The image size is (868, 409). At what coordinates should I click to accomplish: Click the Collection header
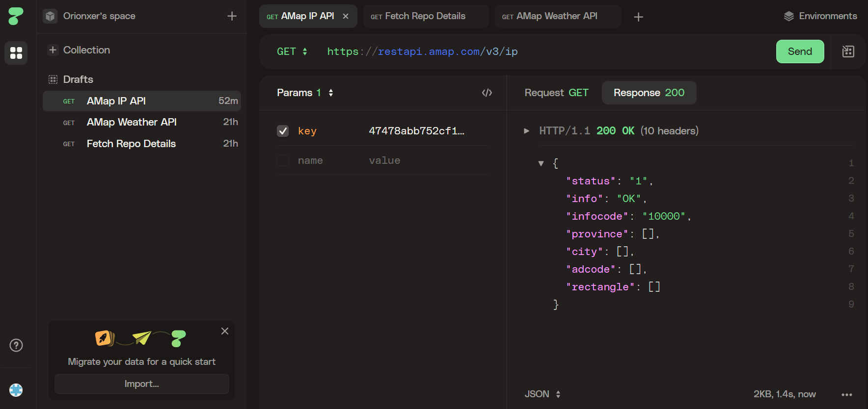[86, 50]
